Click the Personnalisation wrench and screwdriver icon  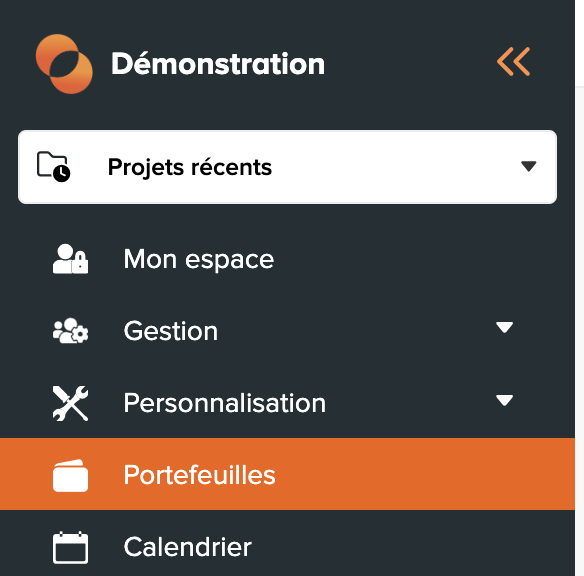click(x=70, y=403)
